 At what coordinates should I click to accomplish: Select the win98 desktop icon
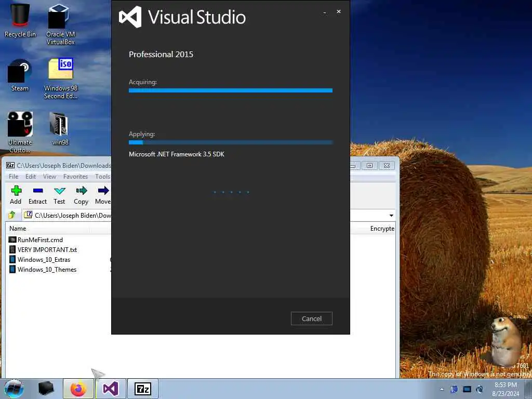pos(60,129)
